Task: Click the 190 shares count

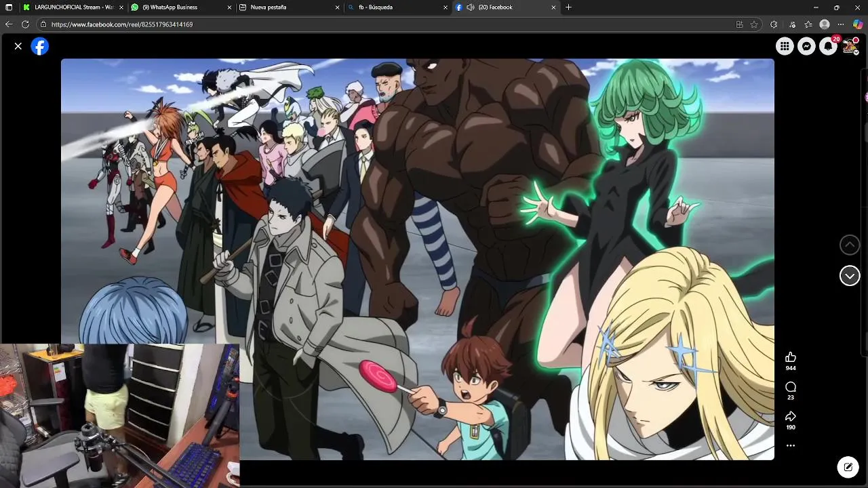Action: 791,428
